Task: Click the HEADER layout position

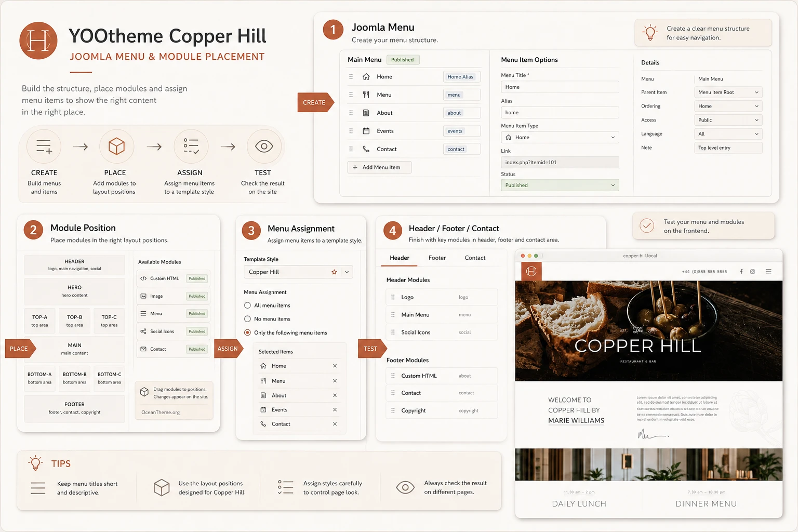Action: point(74,265)
